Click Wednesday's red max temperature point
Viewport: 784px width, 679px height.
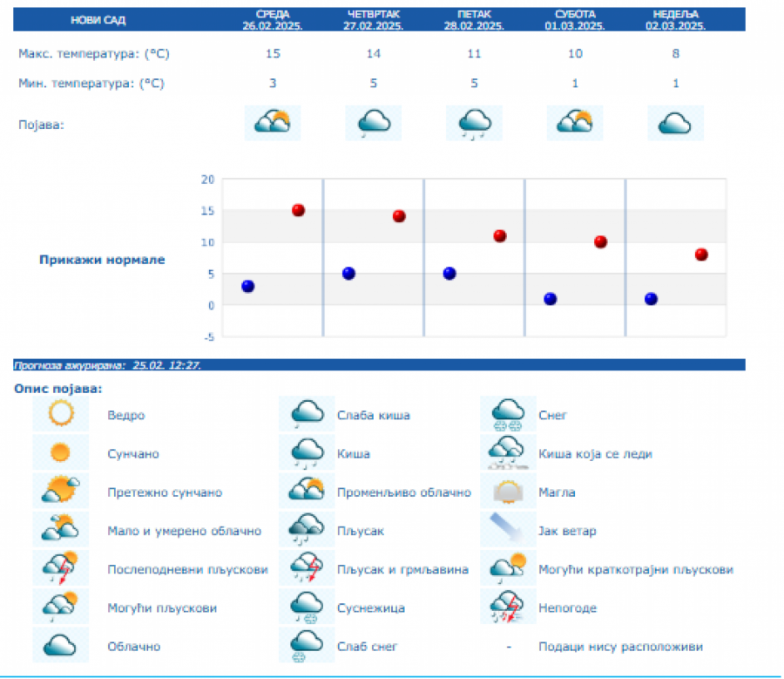click(x=298, y=210)
